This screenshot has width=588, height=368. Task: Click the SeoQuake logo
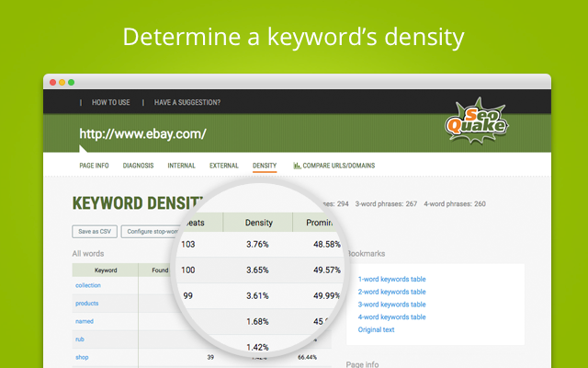point(476,121)
